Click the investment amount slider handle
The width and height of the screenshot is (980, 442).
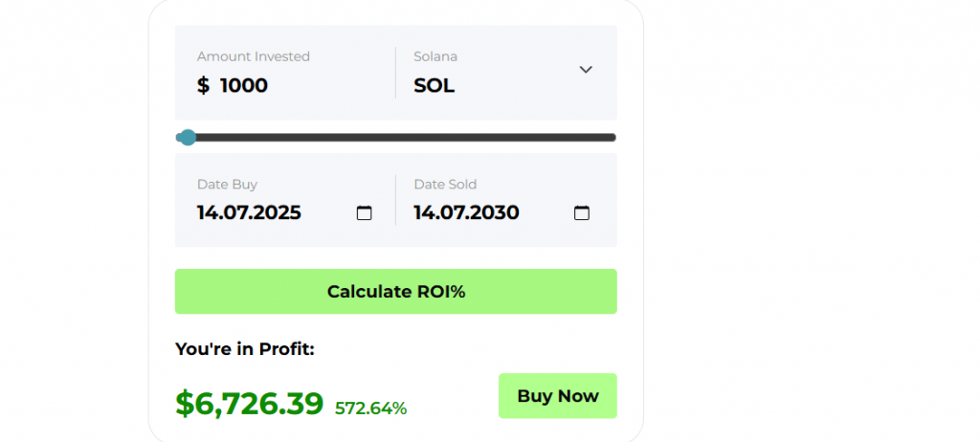click(188, 138)
